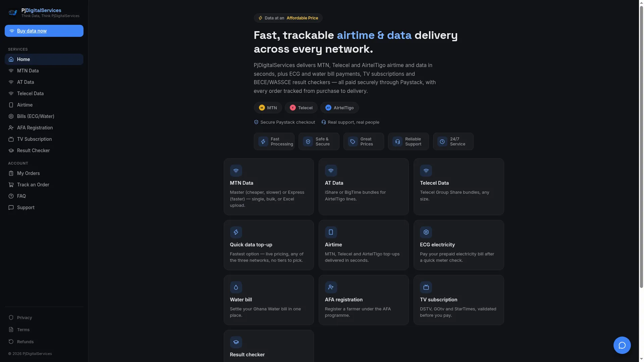Click the user-plus icon on AFA registration card
This screenshot has width=644, height=362.
(x=331, y=287)
